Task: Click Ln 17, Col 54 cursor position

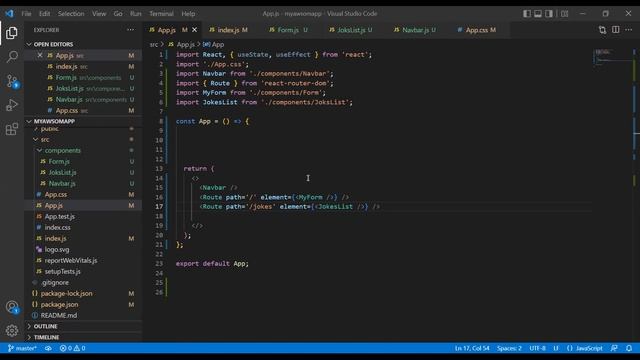Action: pyautogui.click(x=472, y=348)
